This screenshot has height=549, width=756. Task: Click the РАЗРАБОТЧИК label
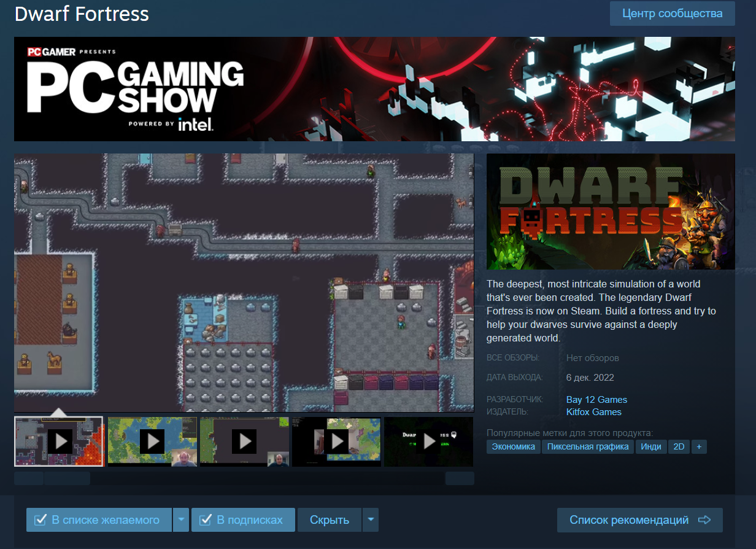(515, 400)
